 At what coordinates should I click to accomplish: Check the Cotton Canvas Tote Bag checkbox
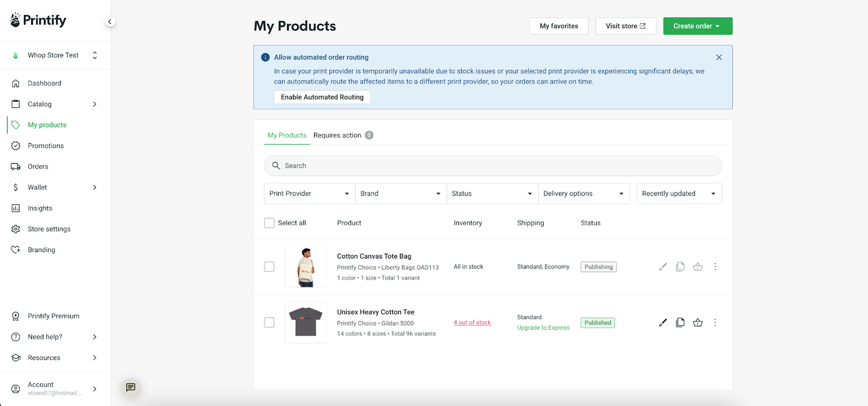point(269,267)
